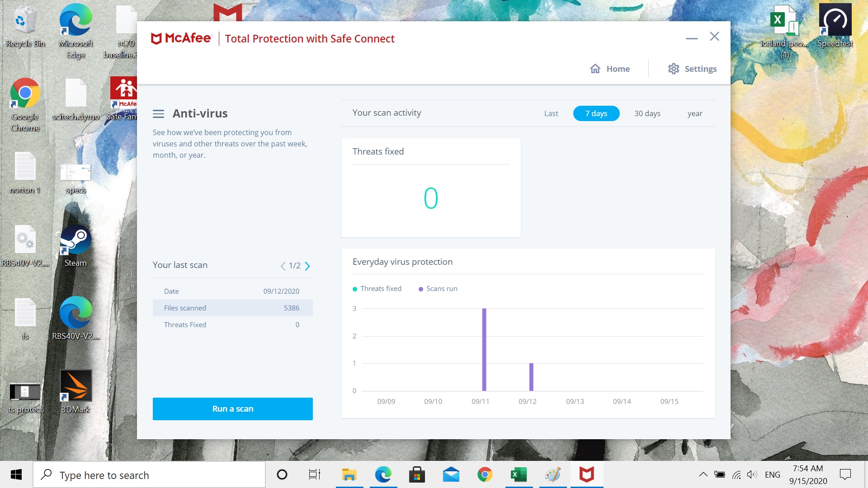Click ENG language indicator
The height and width of the screenshot is (488, 868).
772,474
